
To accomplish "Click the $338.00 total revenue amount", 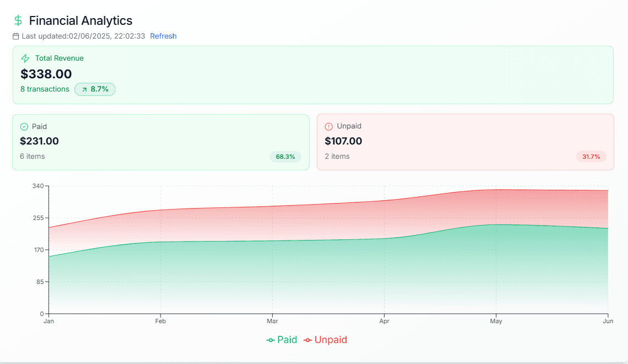I will coord(46,74).
